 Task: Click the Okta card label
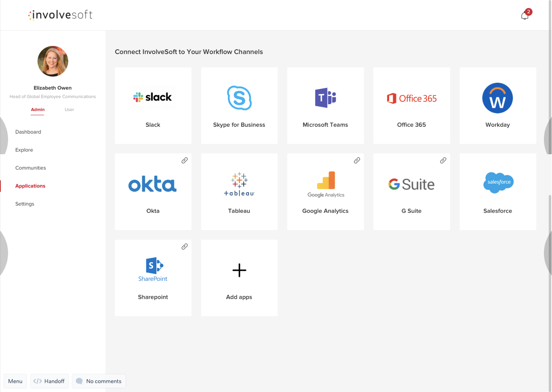point(153,211)
